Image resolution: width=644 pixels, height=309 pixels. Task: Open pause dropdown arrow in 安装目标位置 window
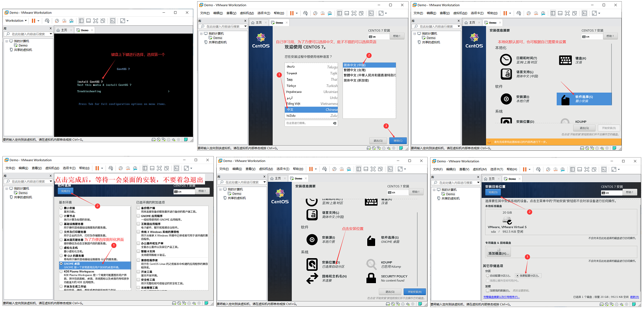[x=530, y=169]
